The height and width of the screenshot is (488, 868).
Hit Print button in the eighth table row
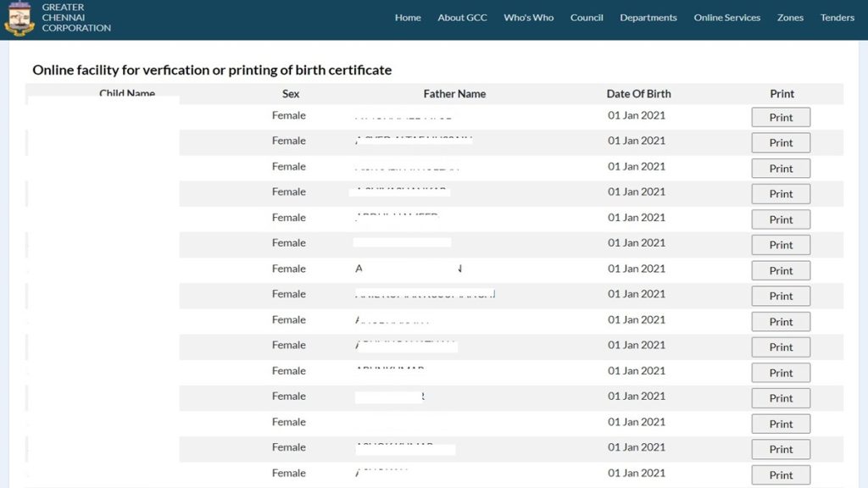pyautogui.click(x=781, y=296)
